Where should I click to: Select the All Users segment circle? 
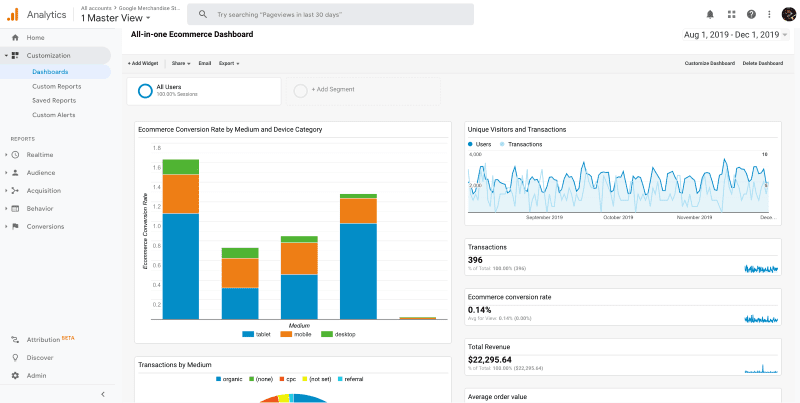[x=145, y=91]
